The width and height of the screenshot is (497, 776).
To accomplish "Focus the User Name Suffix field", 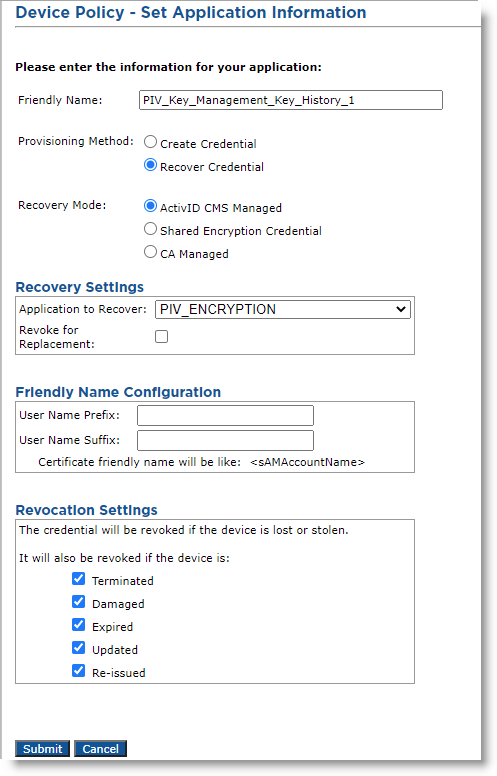I will (225, 440).
